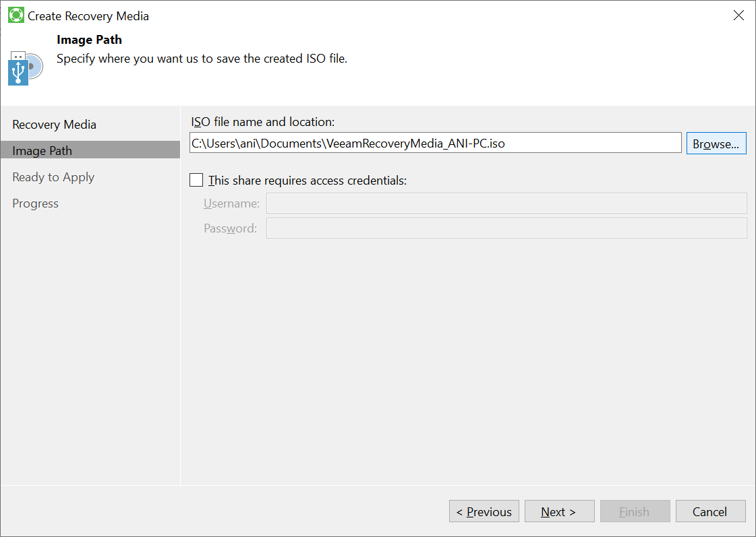
Task: Click the 'Create Recovery Media' window title
Action: tap(88, 16)
